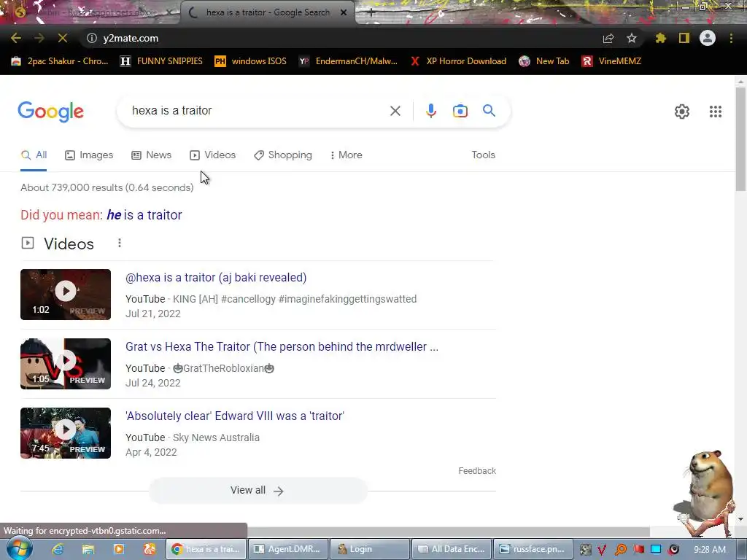Search by image using the camera icon
Image resolution: width=747 pixels, height=560 pixels.
460,111
